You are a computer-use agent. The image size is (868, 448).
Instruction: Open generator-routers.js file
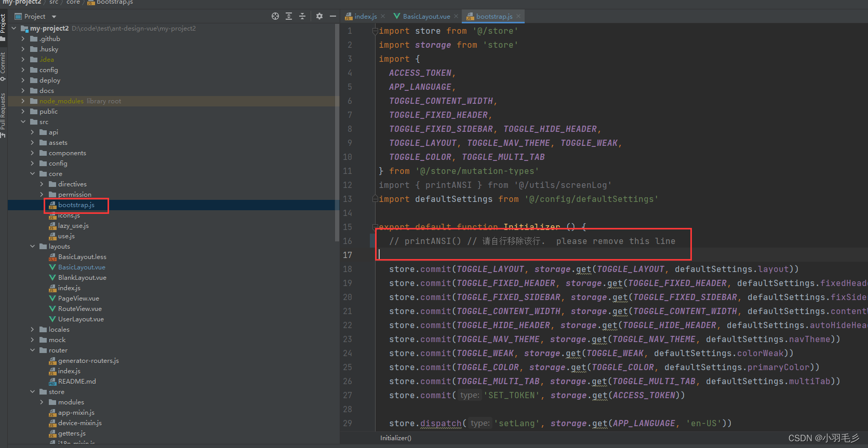88,361
